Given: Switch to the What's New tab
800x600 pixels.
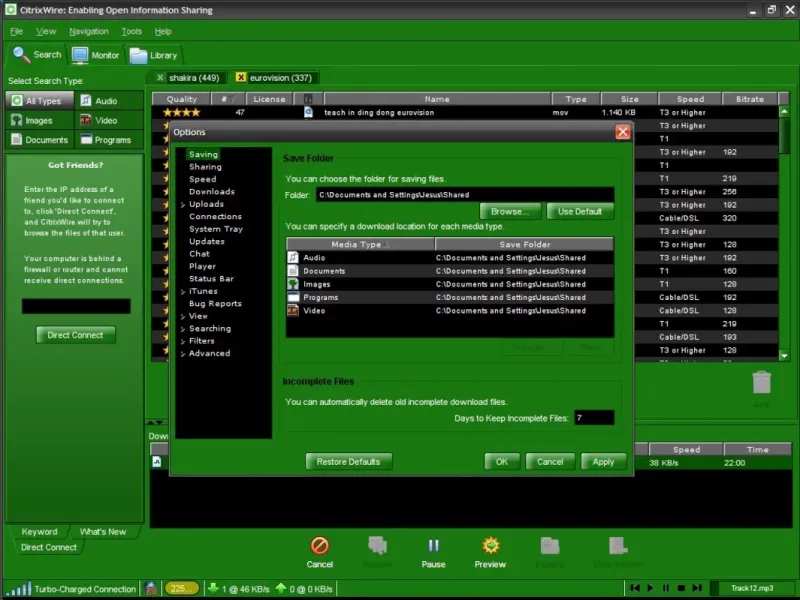Looking at the screenshot, I should (x=103, y=532).
